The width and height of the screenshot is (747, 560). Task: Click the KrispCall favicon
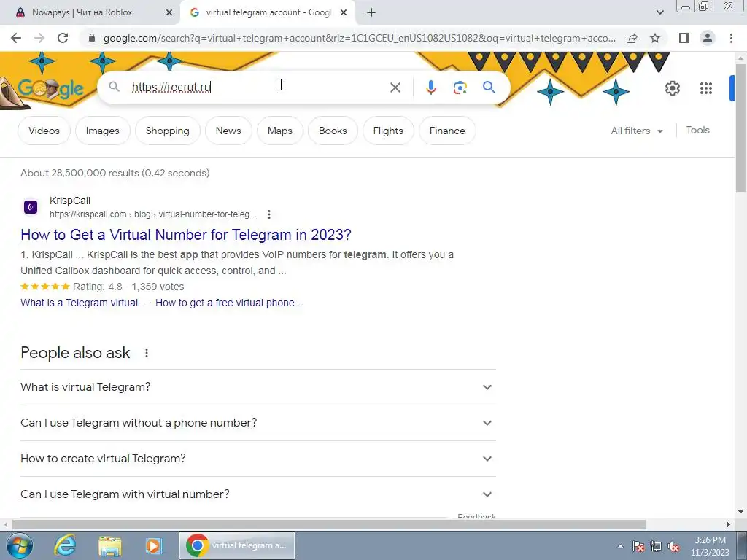(31, 207)
